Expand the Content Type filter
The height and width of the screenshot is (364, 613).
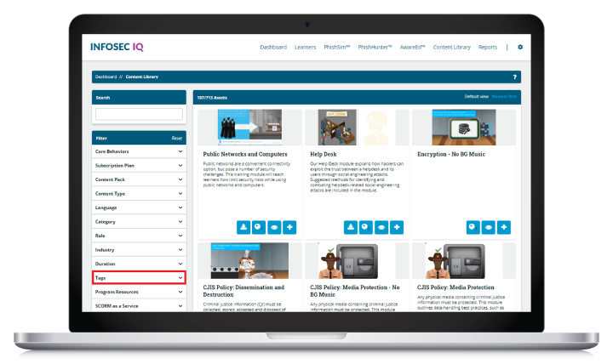click(139, 193)
